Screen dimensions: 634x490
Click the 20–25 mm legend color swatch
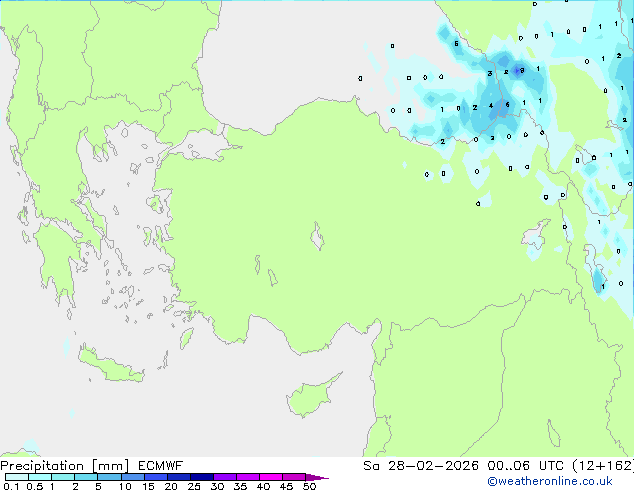pos(178,477)
